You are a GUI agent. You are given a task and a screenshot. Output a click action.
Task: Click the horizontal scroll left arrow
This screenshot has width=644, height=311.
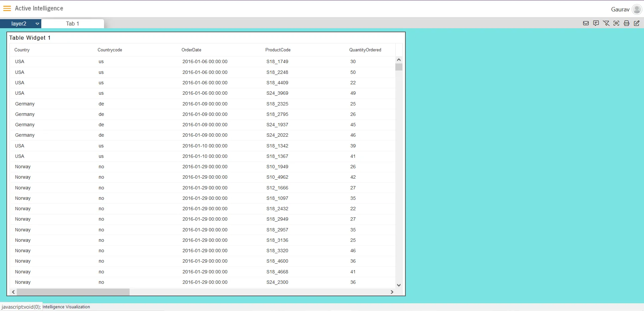[13, 292]
